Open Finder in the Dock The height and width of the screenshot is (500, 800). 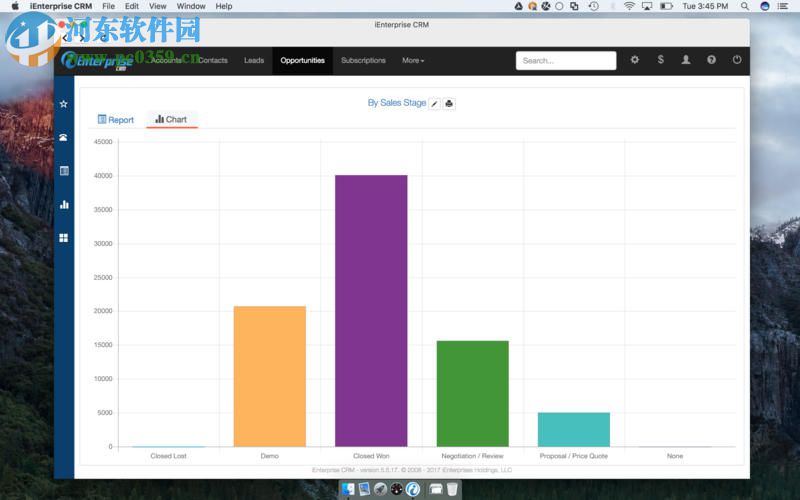point(348,489)
